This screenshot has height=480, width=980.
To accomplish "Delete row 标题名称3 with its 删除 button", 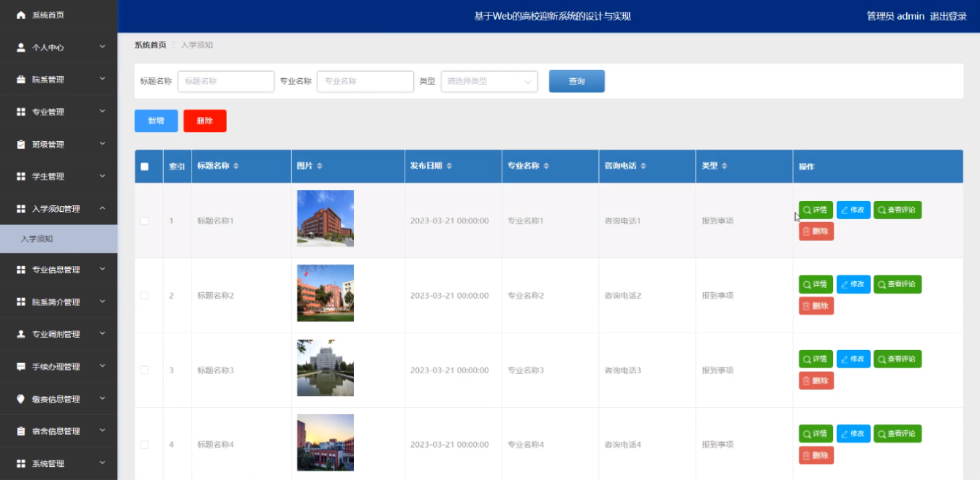I will coord(816,381).
